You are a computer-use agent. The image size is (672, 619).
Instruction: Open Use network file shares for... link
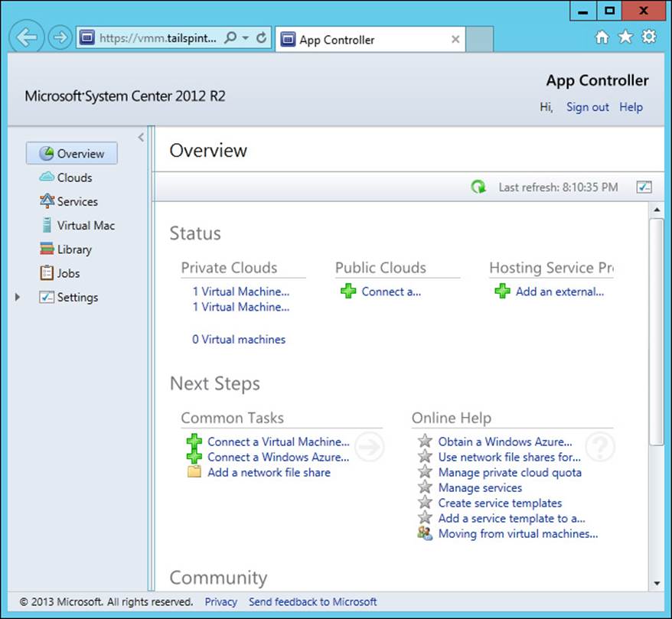[510, 457]
